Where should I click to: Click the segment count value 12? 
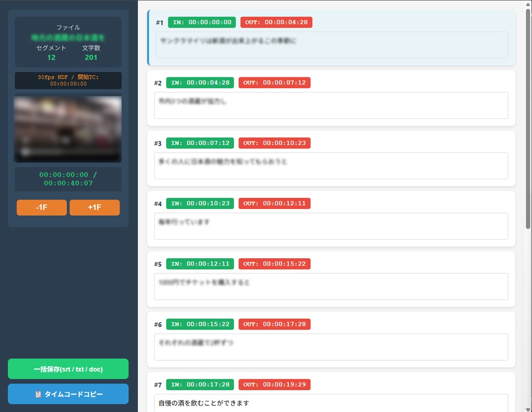(x=51, y=58)
